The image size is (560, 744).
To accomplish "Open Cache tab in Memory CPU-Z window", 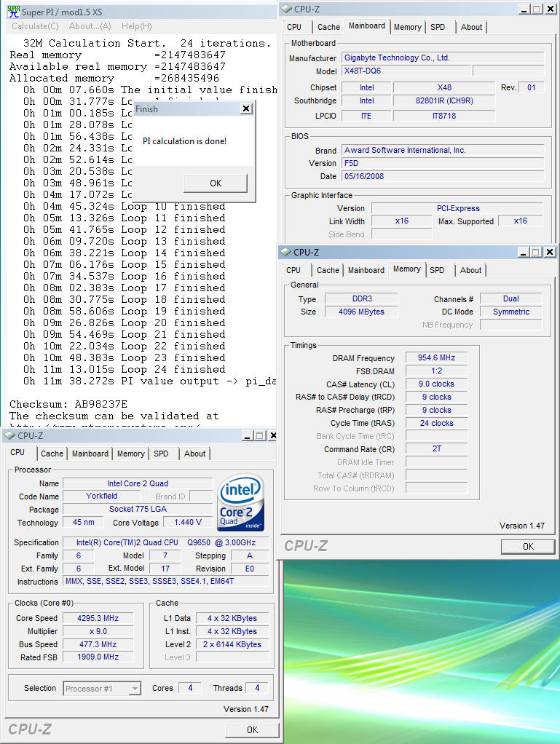I will tap(328, 270).
